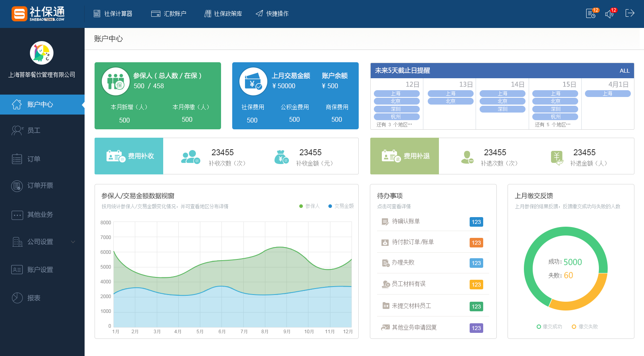
Task: Open the 待确认账单 to-do item
Action: pyautogui.click(x=406, y=221)
